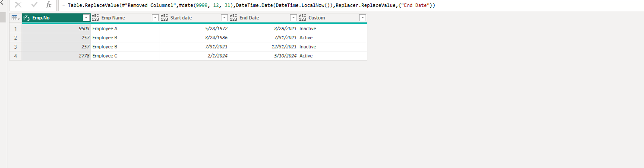
Task: Click start date 2/1/2024
Action: 195,56
